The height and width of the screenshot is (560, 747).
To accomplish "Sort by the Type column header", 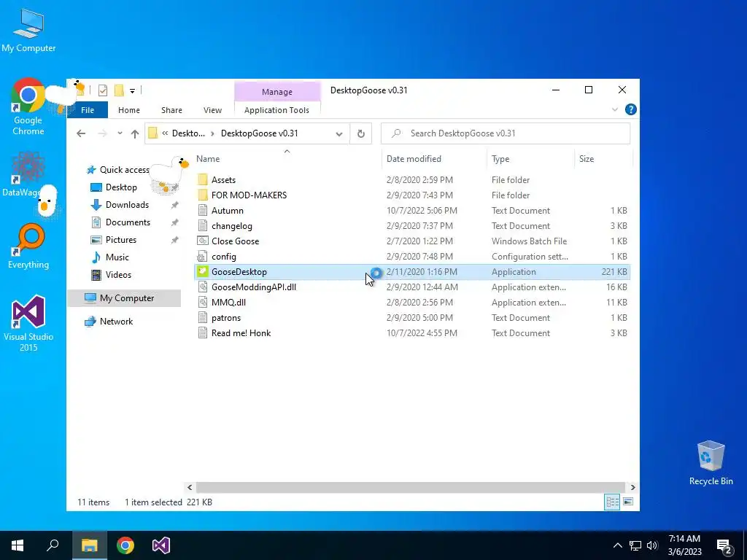I will pos(531,158).
